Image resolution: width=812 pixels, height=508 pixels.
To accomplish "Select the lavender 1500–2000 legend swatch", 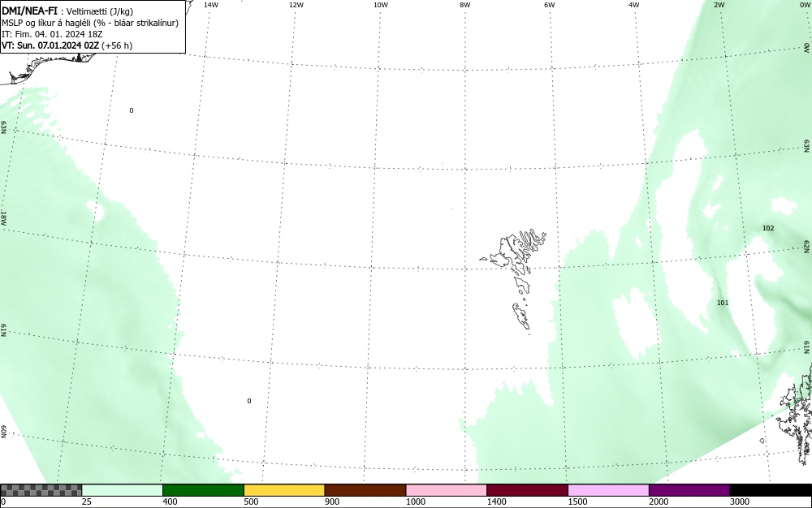I will click(x=608, y=490).
